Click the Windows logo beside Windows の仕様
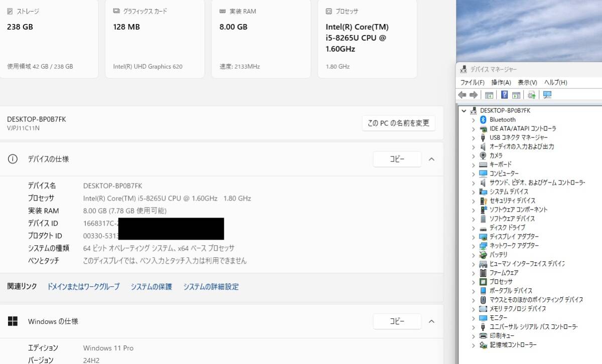This screenshot has width=602, height=364. [13, 321]
